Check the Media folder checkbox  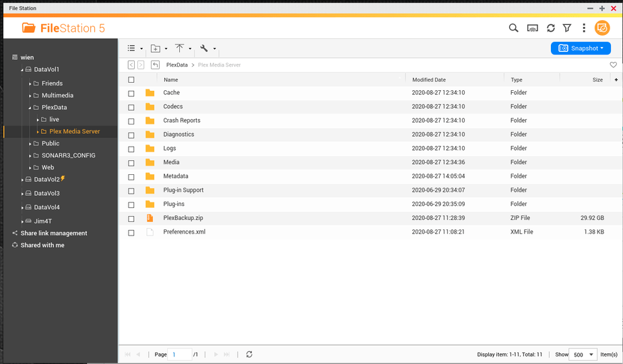click(x=131, y=163)
